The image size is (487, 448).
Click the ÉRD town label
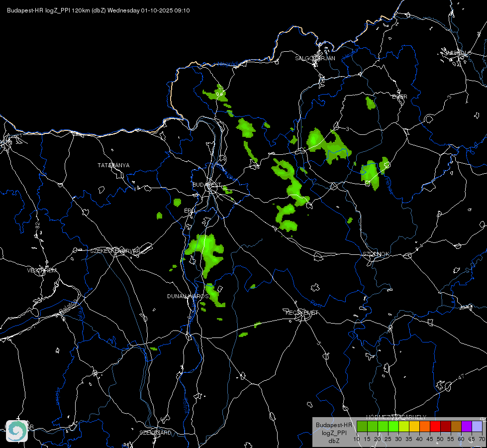(x=189, y=211)
